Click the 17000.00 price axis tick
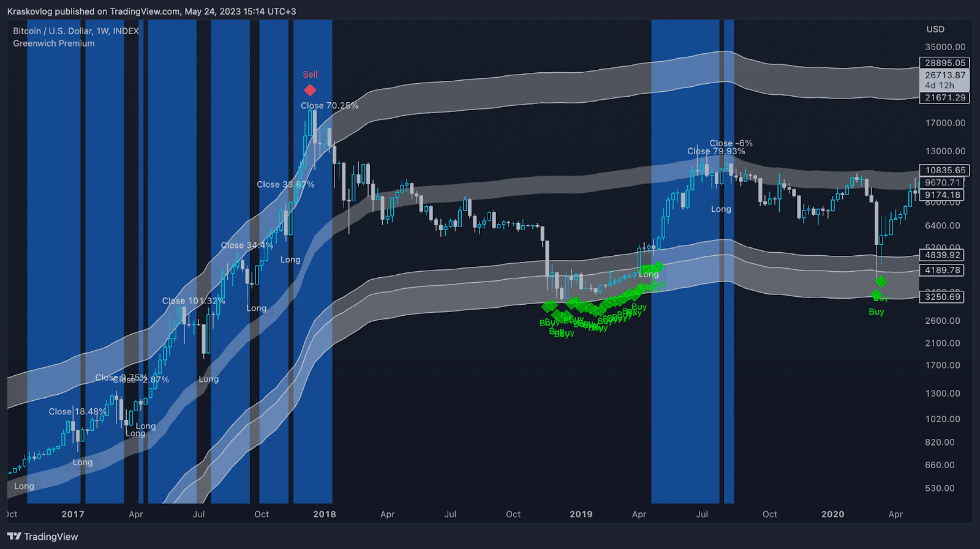 pos(945,123)
